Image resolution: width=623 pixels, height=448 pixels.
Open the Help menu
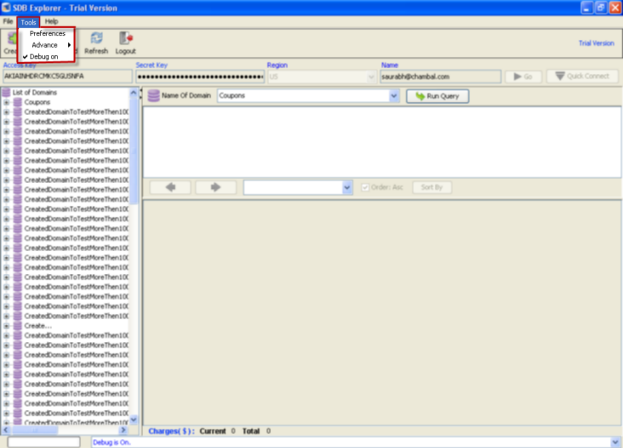click(x=51, y=21)
